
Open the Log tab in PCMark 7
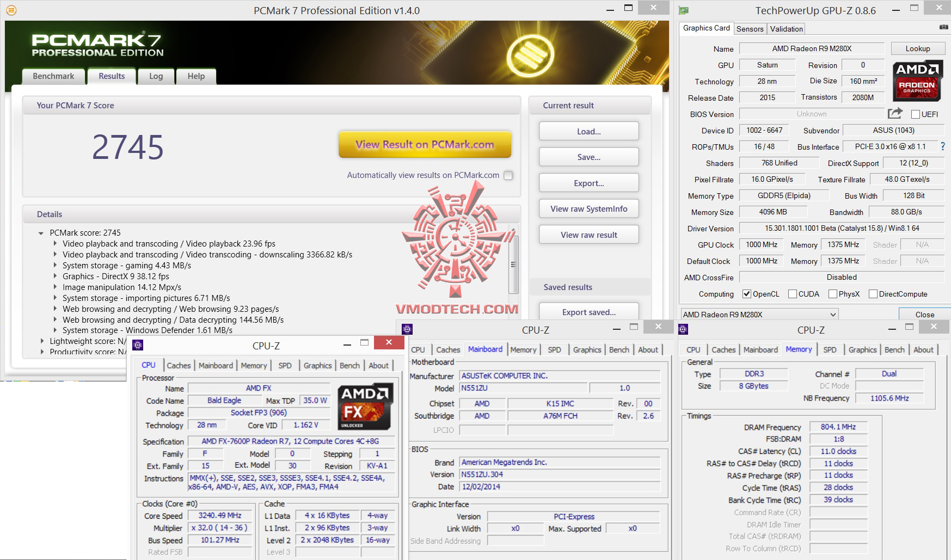[156, 76]
